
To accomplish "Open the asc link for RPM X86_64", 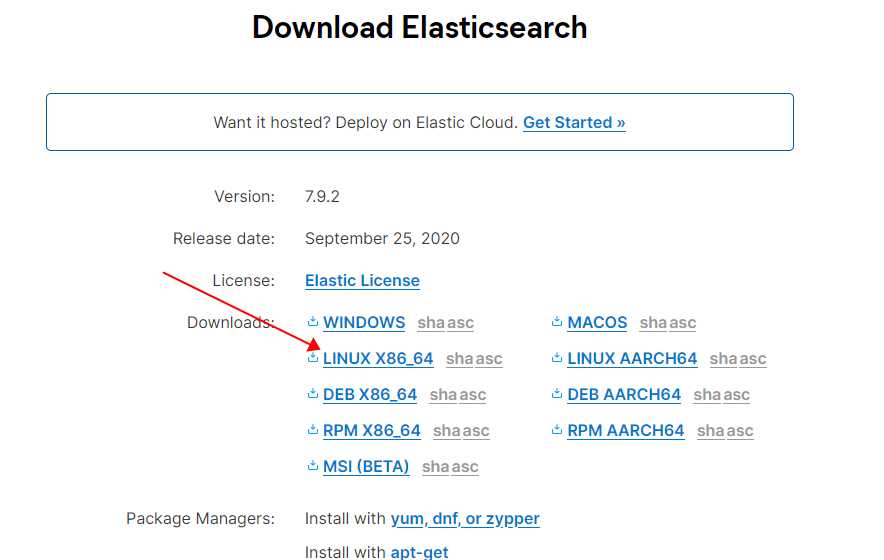I will pyautogui.click(x=476, y=431).
